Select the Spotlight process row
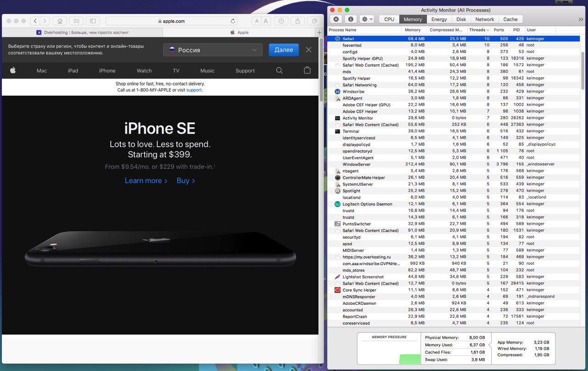Screen dimensions: 588x371 click(454, 191)
